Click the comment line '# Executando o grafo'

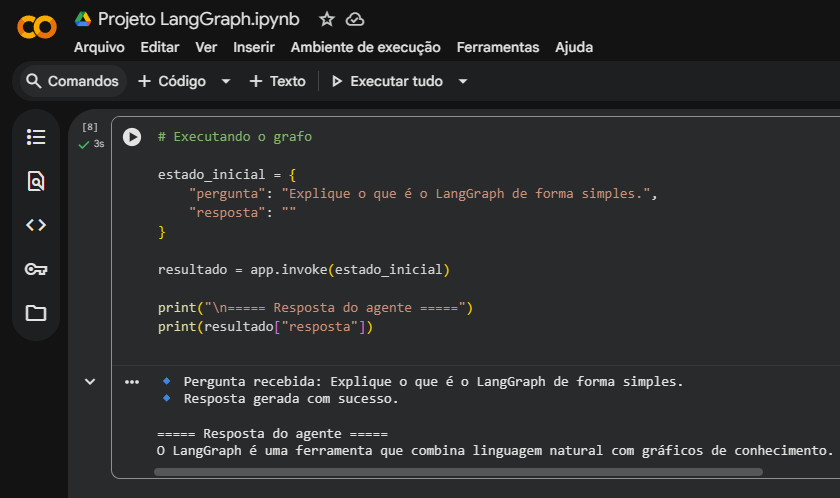tap(235, 137)
